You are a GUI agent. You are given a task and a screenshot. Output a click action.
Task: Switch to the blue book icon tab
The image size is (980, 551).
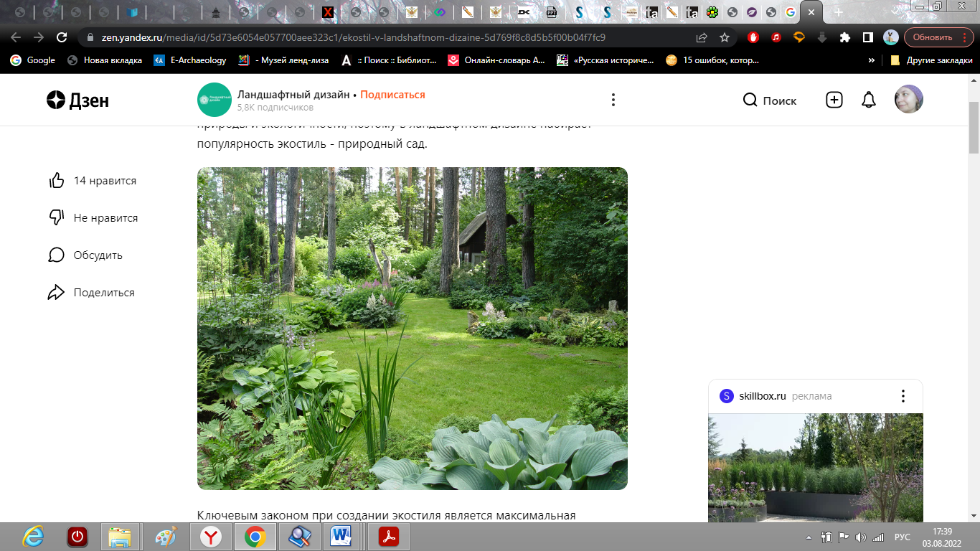(132, 12)
